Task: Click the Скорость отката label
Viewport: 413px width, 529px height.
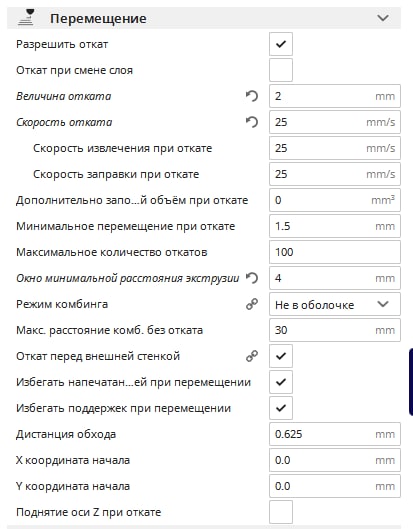Action: tap(64, 122)
